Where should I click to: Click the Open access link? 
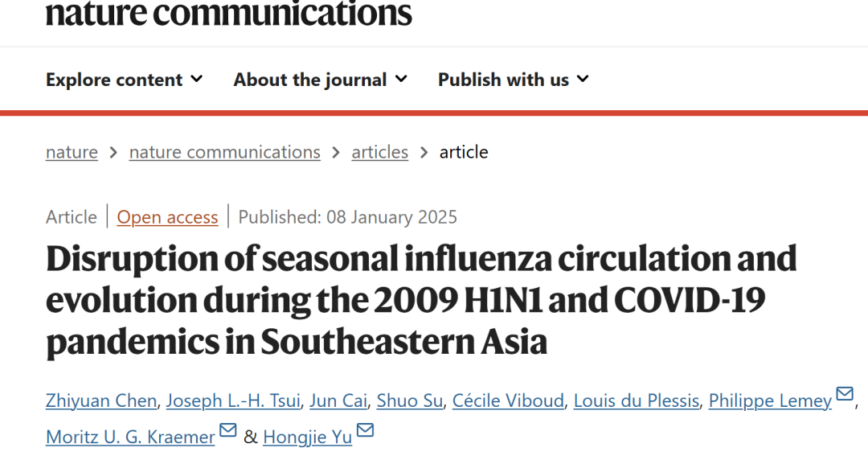167,217
